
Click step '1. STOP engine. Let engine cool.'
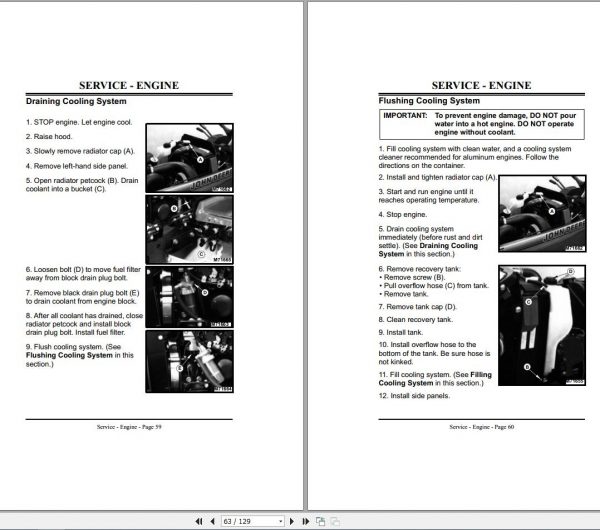[79, 122]
